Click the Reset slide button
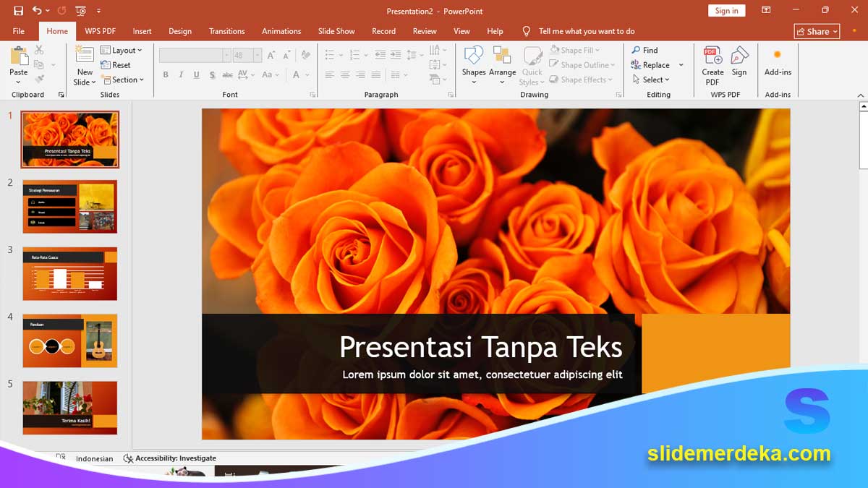Image resolution: width=868 pixels, height=488 pixels. pos(116,64)
